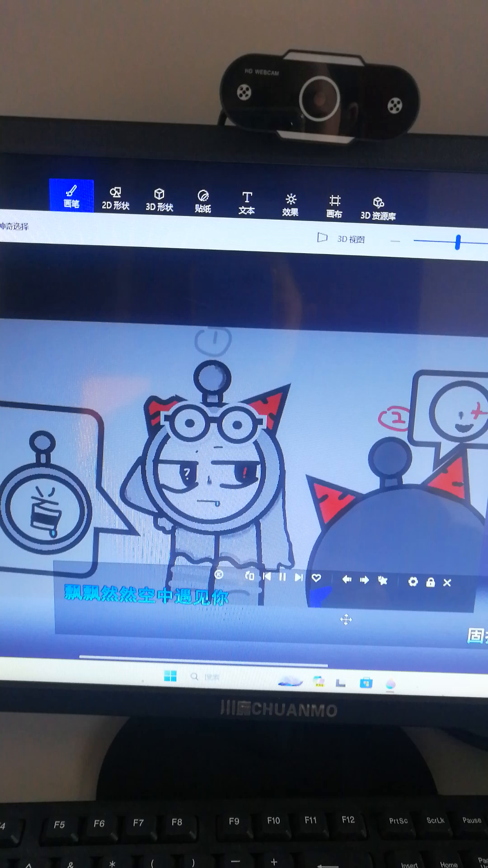
Task: Open the 3D 形状 tab
Action: point(159,200)
